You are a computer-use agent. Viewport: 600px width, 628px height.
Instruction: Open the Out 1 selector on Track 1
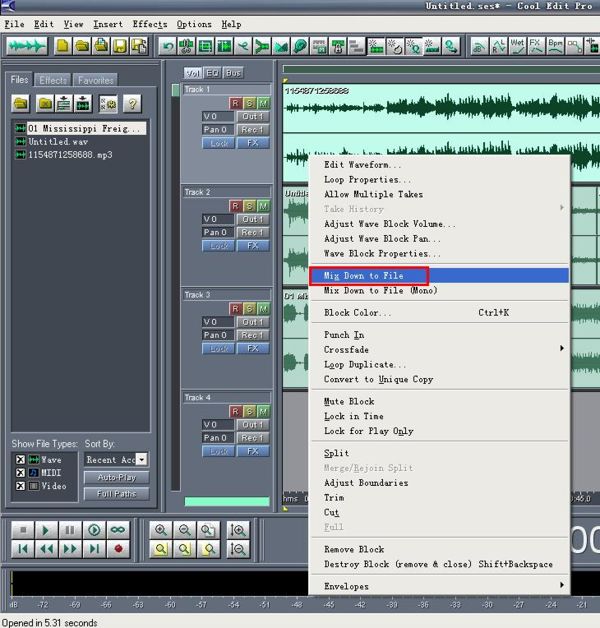[x=253, y=117]
